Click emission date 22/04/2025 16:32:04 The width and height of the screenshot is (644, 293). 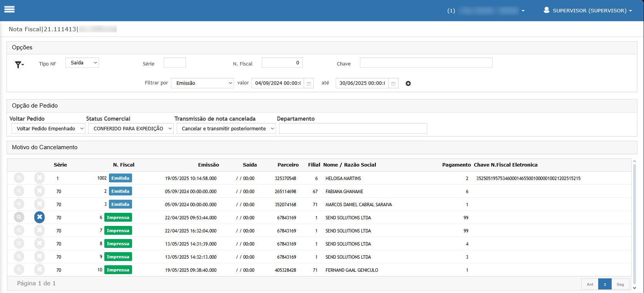point(191,231)
